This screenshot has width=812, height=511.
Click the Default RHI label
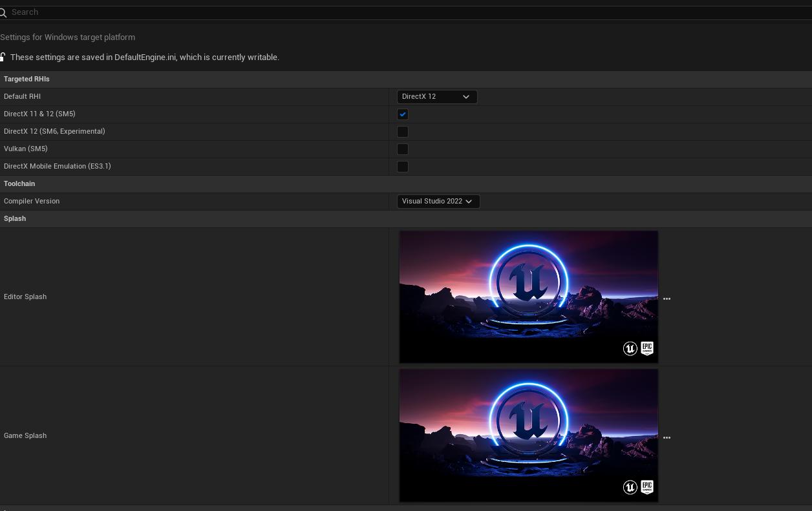tap(22, 96)
